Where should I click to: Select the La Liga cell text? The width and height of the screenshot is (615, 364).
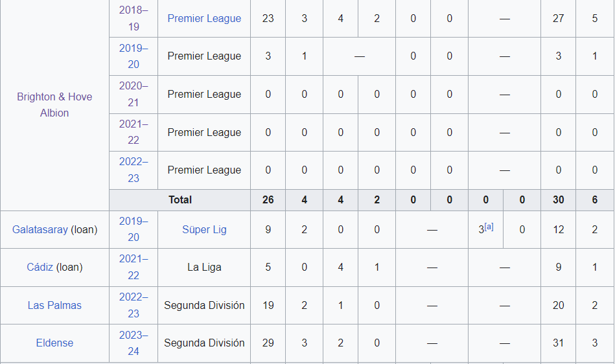[x=204, y=267]
